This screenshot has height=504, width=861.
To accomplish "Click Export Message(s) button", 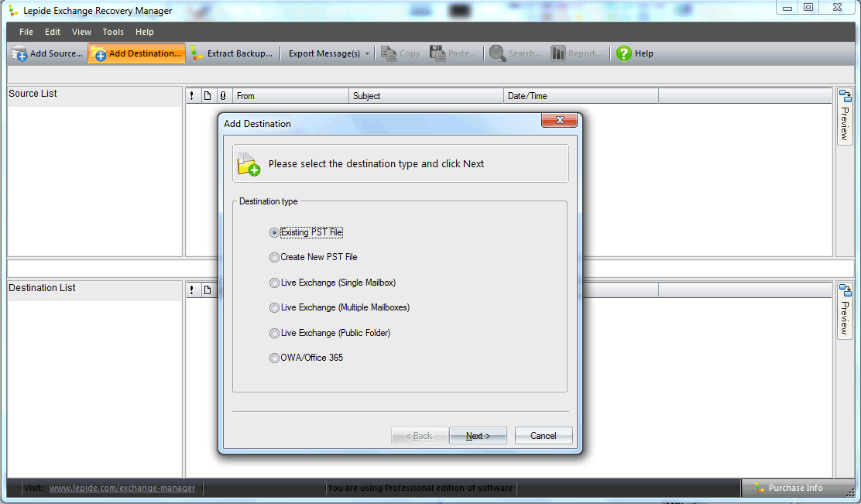I will click(324, 53).
